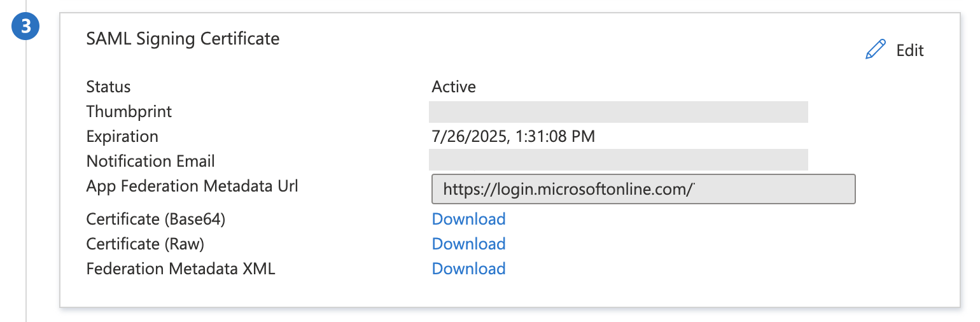This screenshot has height=322, width=980.
Task: Click the 'Certificate (Base64)' label
Action: (x=156, y=220)
